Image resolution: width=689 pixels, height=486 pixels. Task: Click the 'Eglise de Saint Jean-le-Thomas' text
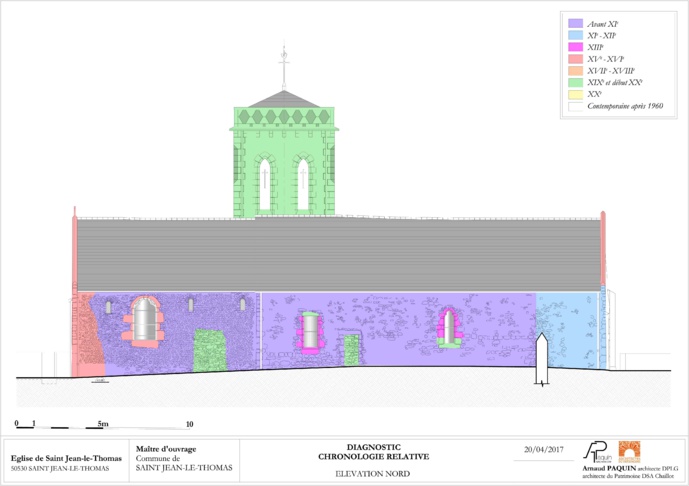pyautogui.click(x=65, y=458)
